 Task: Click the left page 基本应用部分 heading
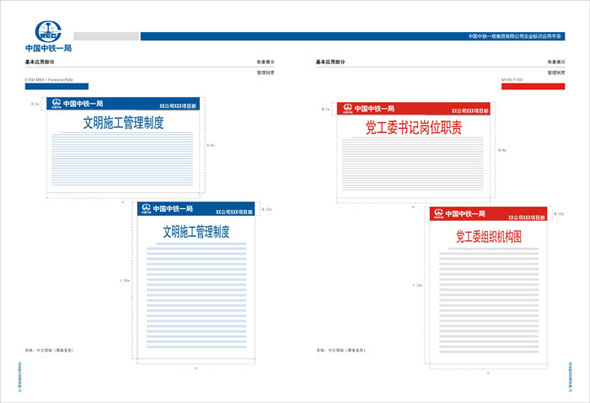tap(40, 62)
